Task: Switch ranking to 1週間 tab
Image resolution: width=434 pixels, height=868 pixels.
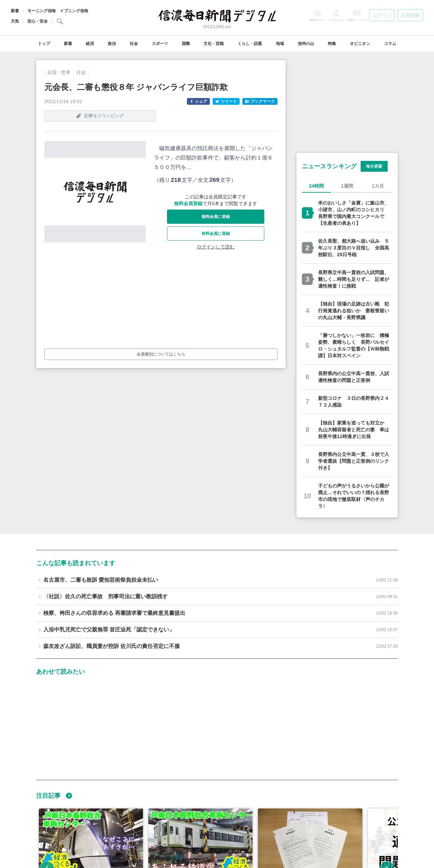Action: point(347,186)
